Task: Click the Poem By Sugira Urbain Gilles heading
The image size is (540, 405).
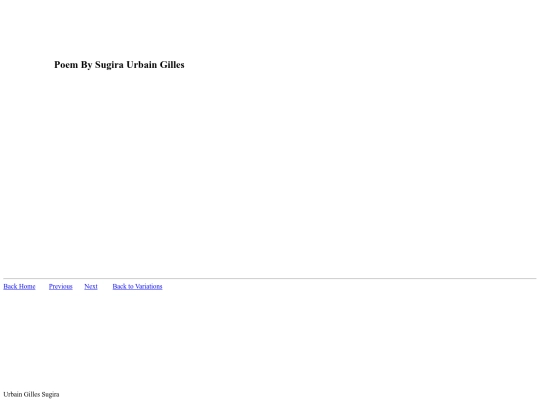Action: [119, 65]
